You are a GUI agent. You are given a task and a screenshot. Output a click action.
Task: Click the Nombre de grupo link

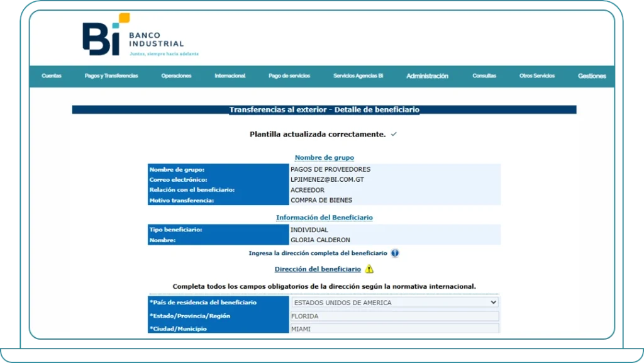click(324, 157)
